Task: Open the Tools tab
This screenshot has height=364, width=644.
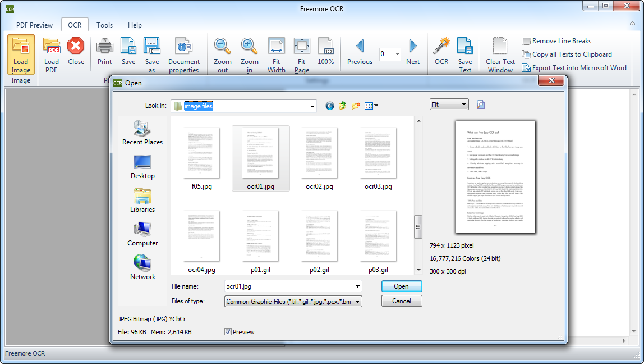Action: pos(105,25)
